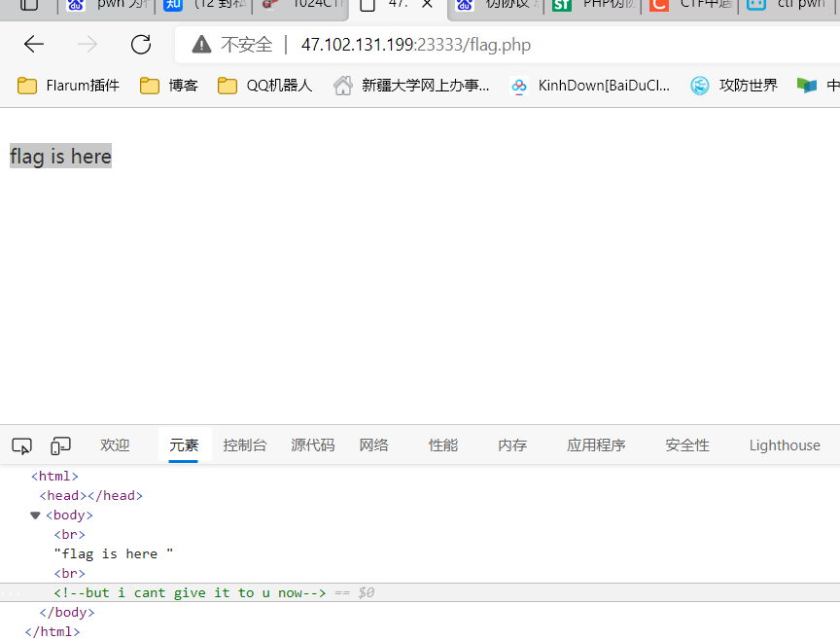The width and height of the screenshot is (840, 640).
Task: Toggle the device emulation icon
Action: pos(60,444)
